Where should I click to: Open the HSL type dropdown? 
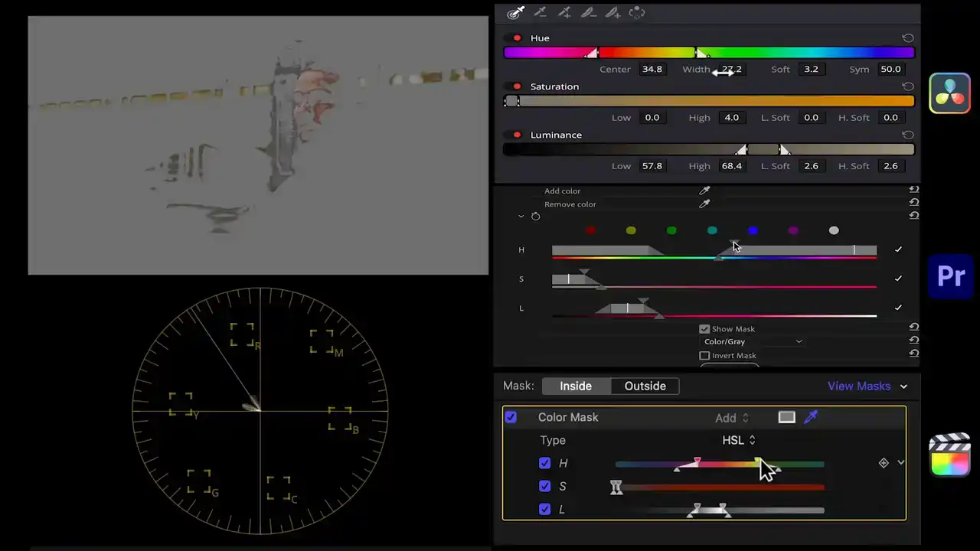[739, 440]
